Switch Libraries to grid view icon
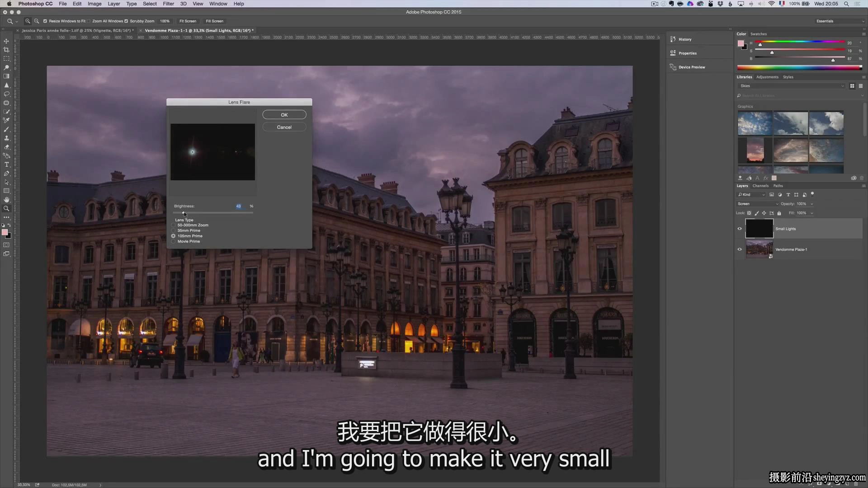The width and height of the screenshot is (868, 488). [x=852, y=86]
